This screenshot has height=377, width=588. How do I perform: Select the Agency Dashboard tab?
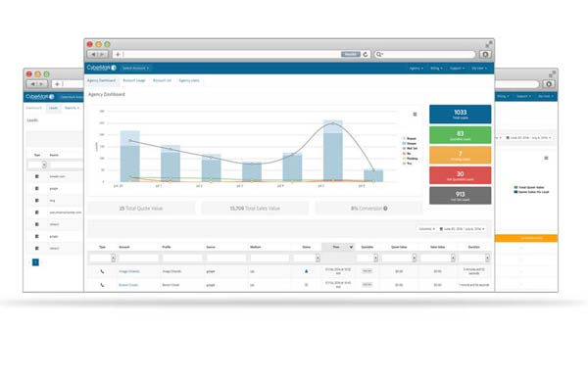coord(101,80)
